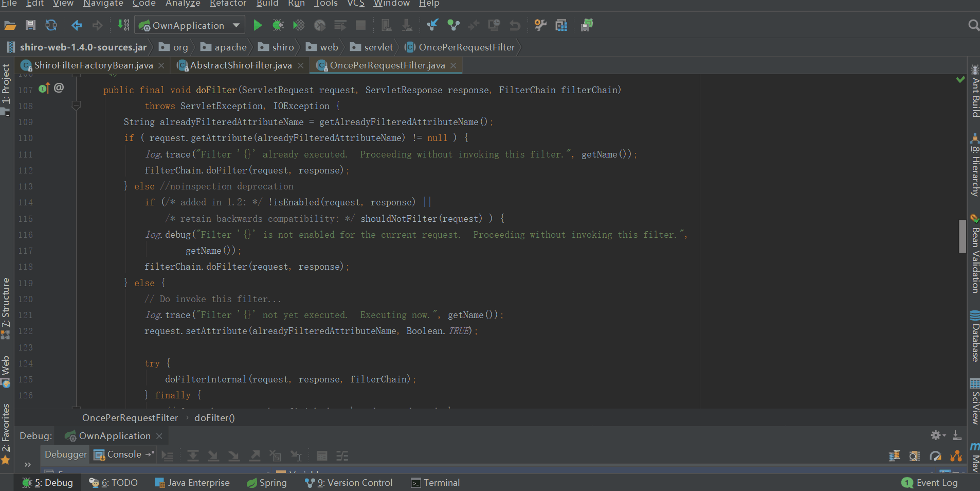Viewport: 980px width, 491px height.
Task: Run OwnApplication with the green play icon
Action: tap(258, 25)
